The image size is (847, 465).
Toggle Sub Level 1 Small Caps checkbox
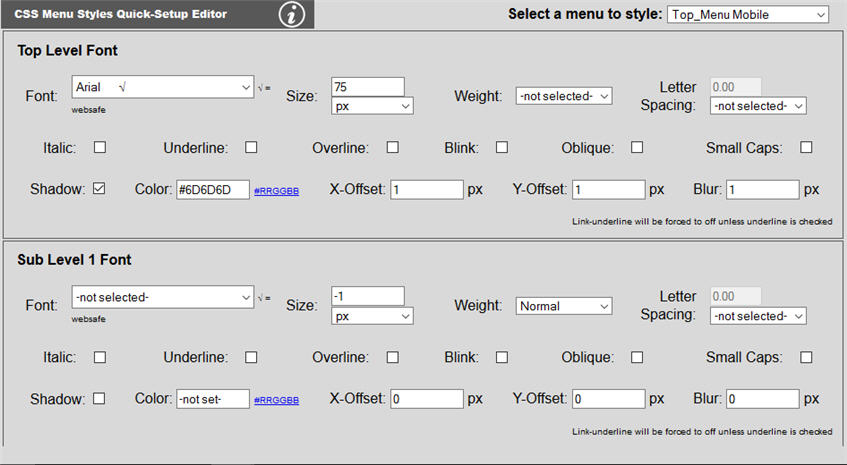806,357
